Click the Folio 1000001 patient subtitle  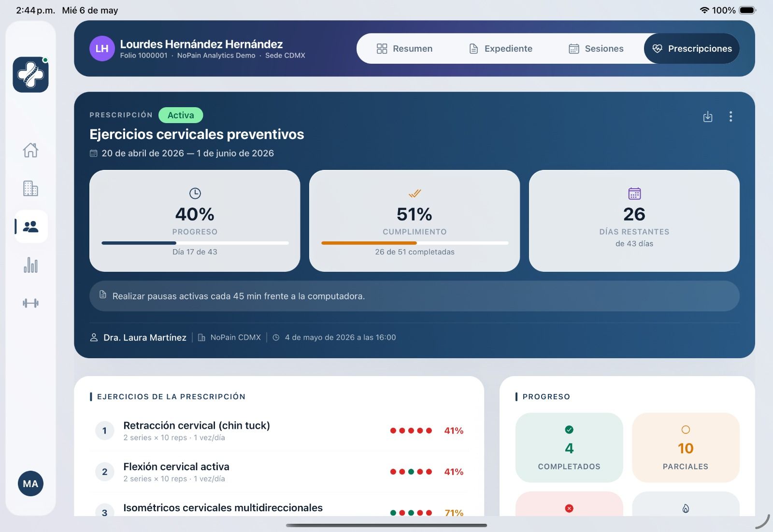pos(213,56)
